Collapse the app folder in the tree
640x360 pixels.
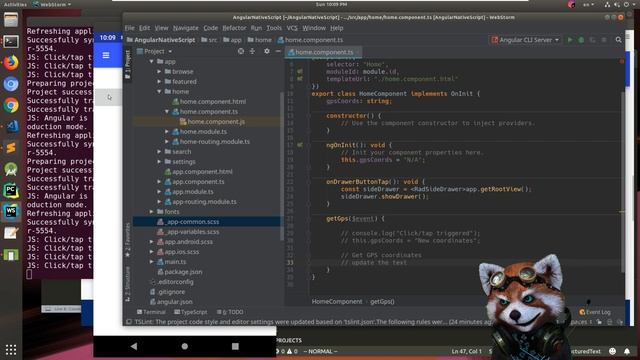[x=152, y=62]
